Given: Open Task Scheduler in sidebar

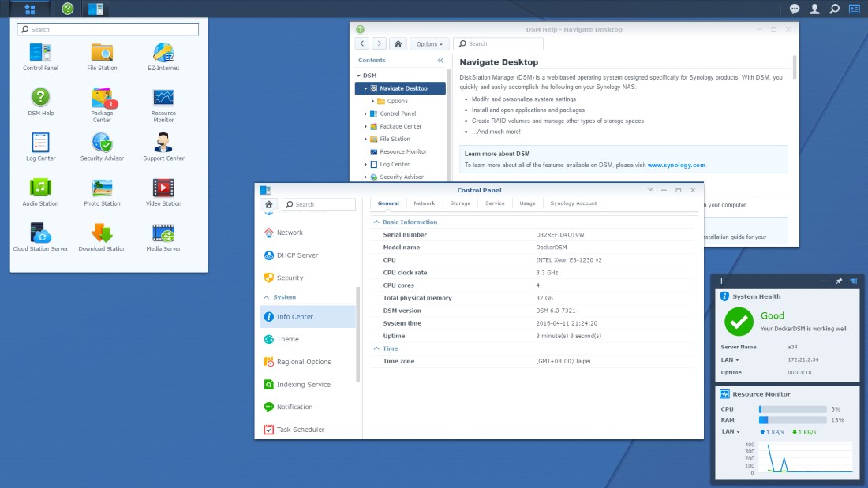Looking at the screenshot, I should point(308,430).
